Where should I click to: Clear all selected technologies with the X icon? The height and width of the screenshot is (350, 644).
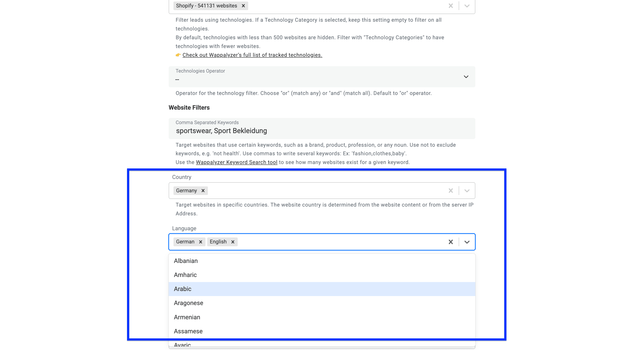point(451,5)
